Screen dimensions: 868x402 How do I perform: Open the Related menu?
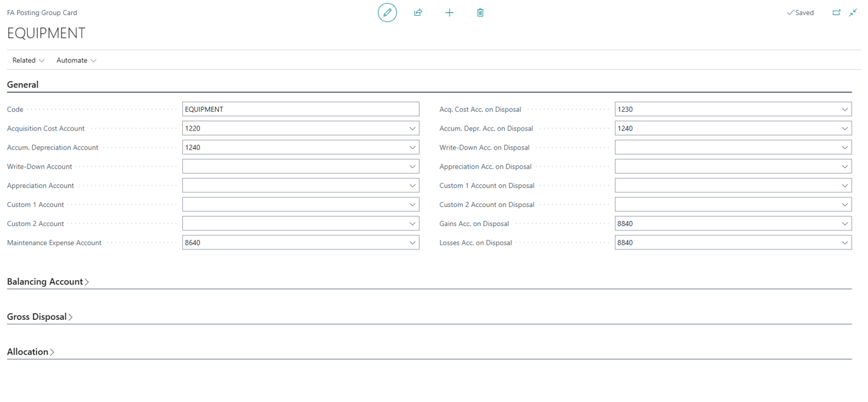coord(28,60)
